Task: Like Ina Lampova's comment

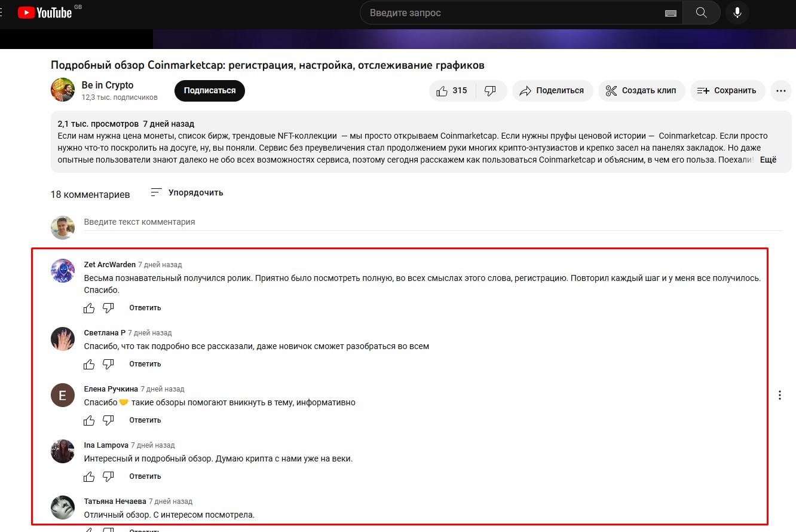Action: click(x=89, y=476)
